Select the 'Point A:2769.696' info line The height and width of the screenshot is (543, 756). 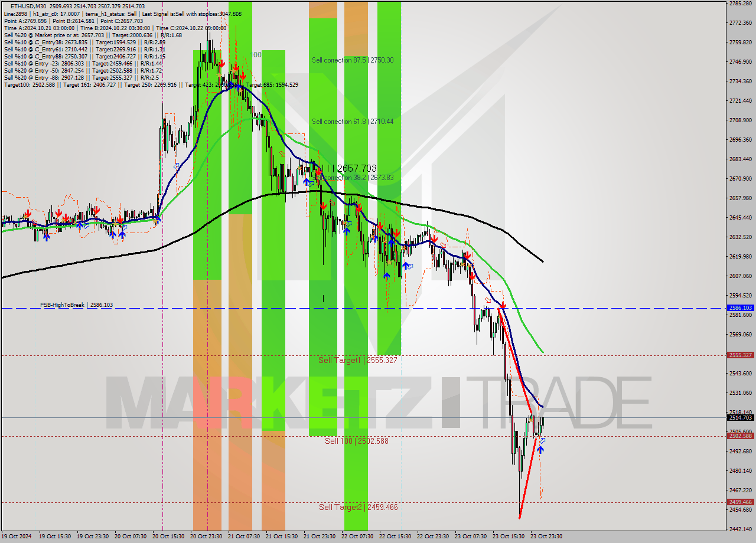(73, 21)
